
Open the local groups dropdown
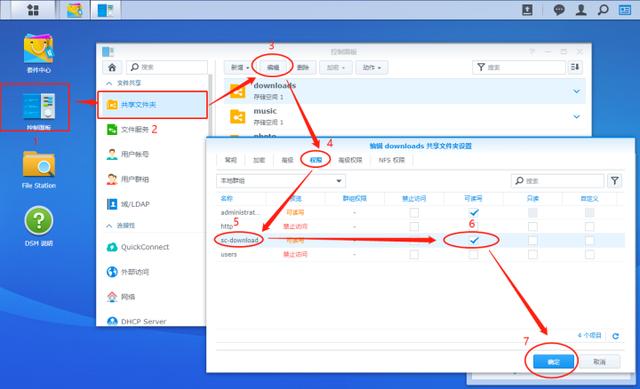(x=280, y=180)
